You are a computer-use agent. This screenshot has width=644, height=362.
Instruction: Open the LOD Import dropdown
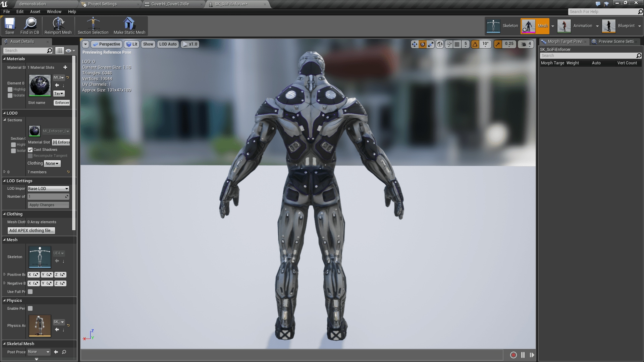(48, 188)
